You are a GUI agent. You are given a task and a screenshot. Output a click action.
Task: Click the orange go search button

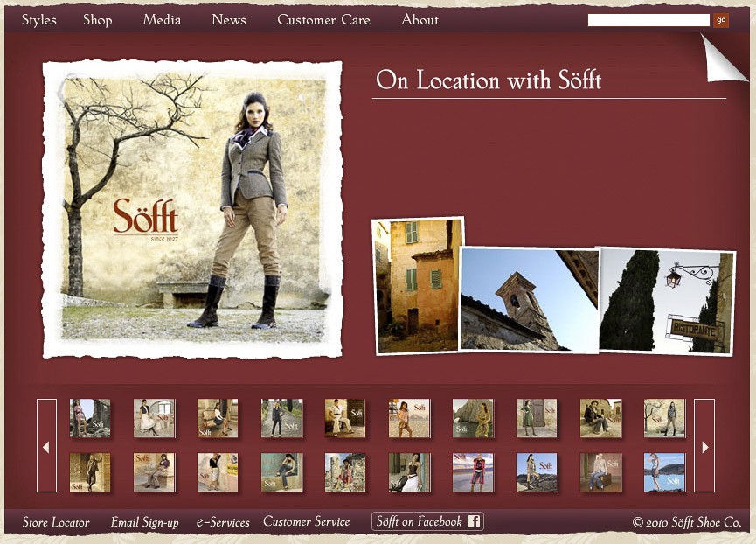click(721, 20)
